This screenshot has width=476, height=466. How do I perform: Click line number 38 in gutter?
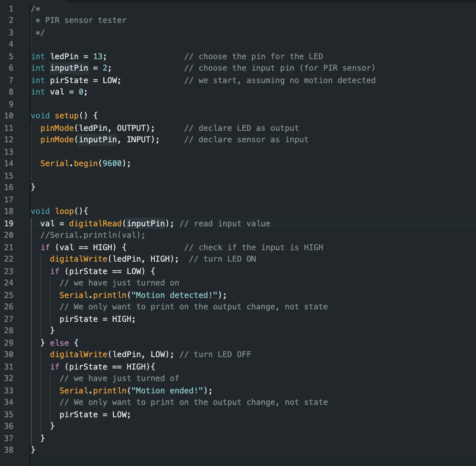(x=9, y=450)
